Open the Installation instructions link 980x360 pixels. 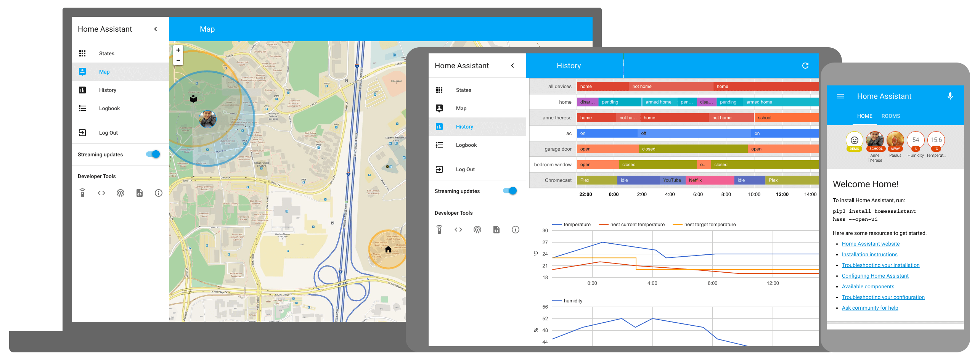coord(869,254)
